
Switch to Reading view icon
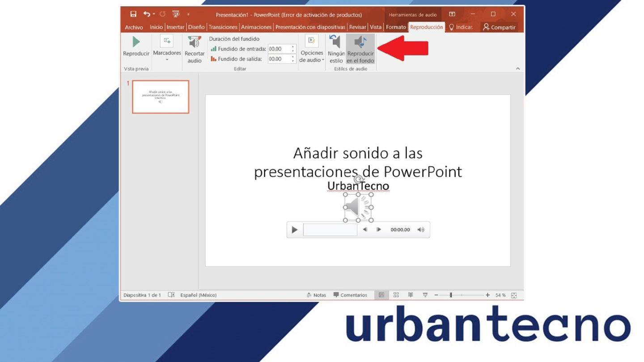(411, 295)
